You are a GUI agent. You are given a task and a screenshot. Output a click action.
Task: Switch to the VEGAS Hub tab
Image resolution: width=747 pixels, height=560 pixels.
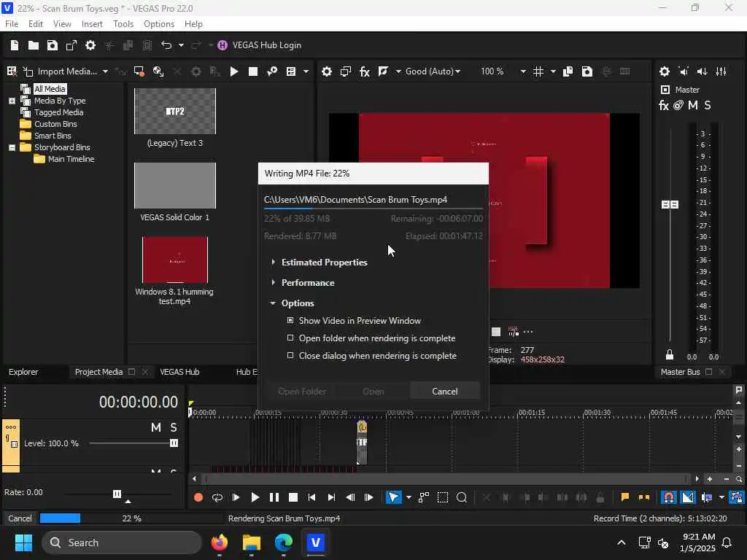click(x=179, y=372)
